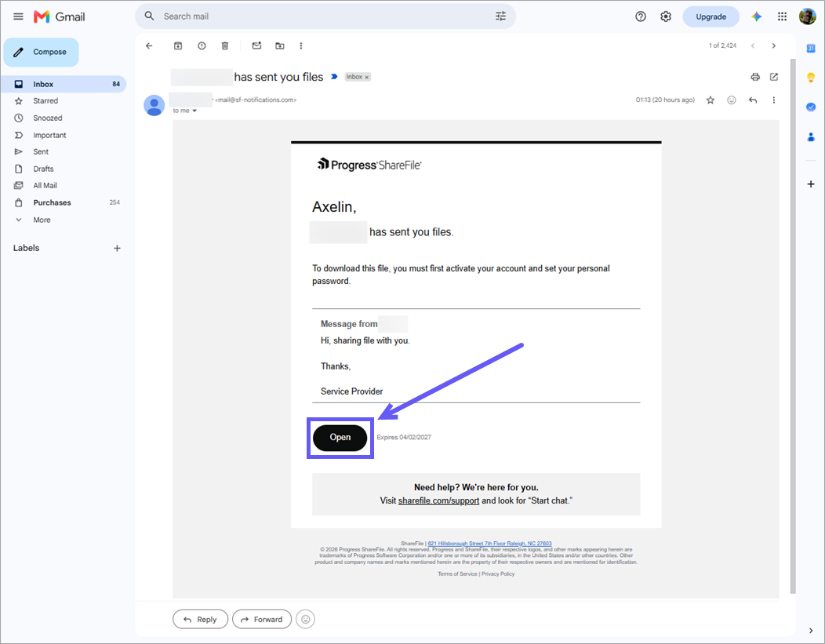The image size is (825, 644).
Task: Open the Google account avatar
Action: (x=807, y=16)
